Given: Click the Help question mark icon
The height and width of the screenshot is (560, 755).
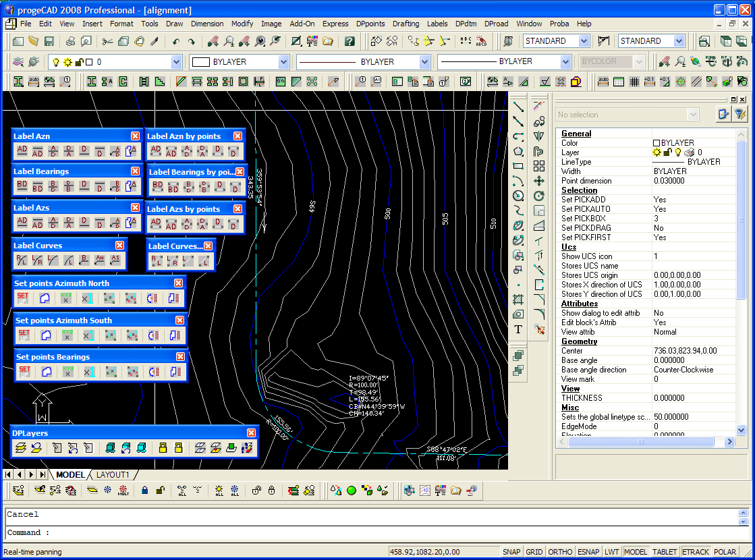Looking at the screenshot, I should (x=349, y=42).
